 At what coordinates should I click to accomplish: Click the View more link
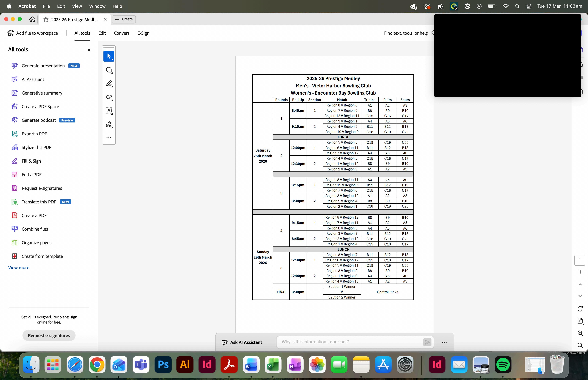click(x=19, y=268)
